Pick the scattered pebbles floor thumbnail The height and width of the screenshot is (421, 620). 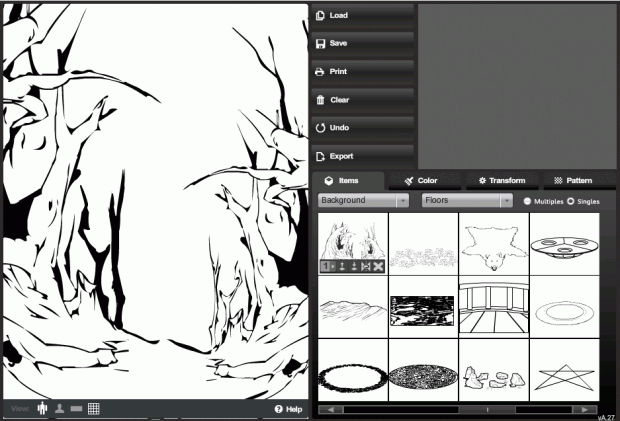(423, 244)
